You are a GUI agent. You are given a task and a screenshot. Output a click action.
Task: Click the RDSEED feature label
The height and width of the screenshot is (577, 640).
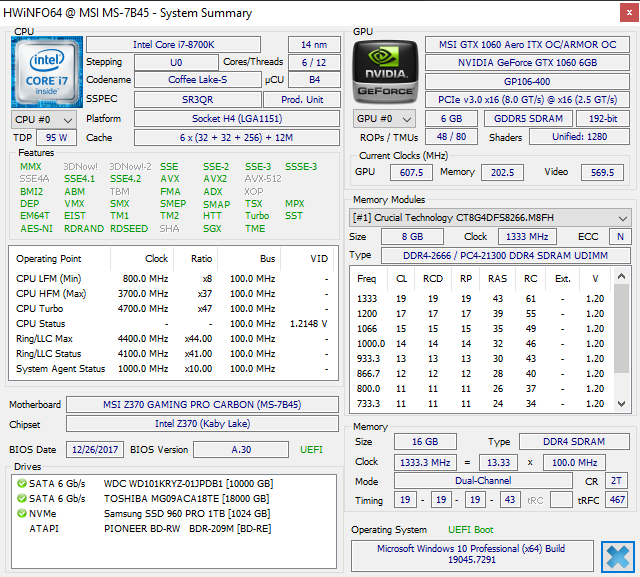pyautogui.click(x=129, y=229)
